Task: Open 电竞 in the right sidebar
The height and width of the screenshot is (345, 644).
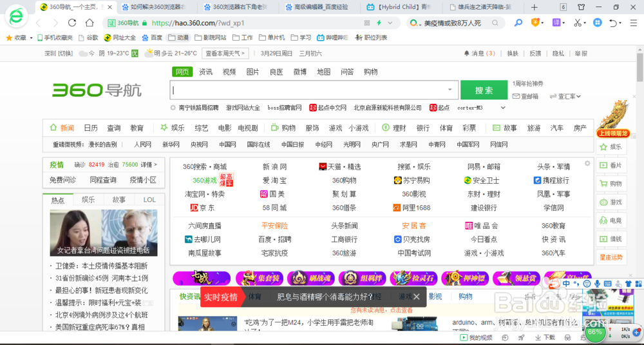Action: pyautogui.click(x=612, y=221)
